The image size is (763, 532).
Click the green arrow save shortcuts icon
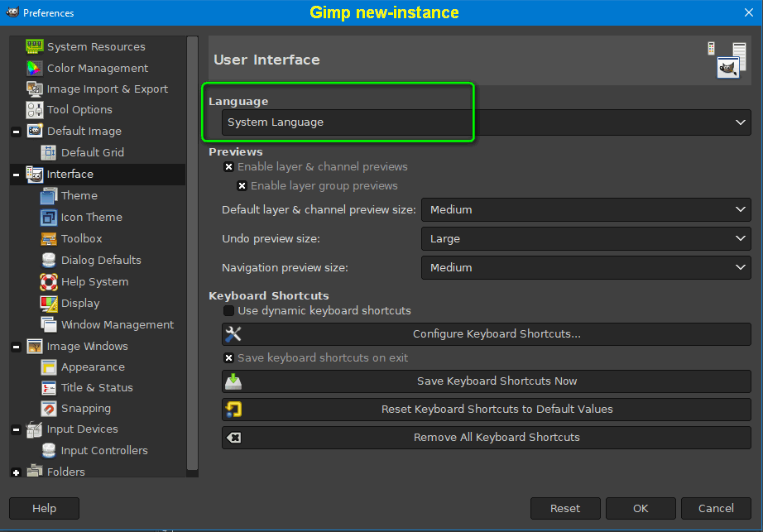click(x=233, y=381)
